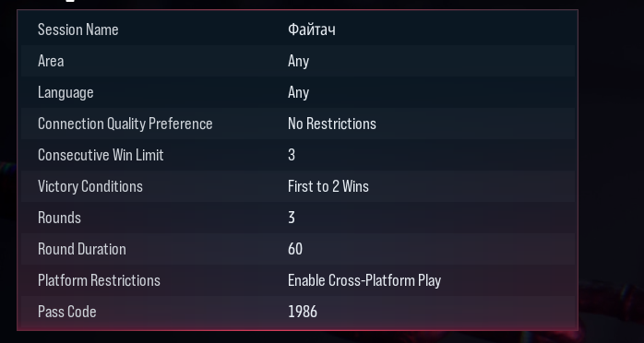Select the Victory Conditions row label
The image size is (644, 343).
(x=89, y=186)
